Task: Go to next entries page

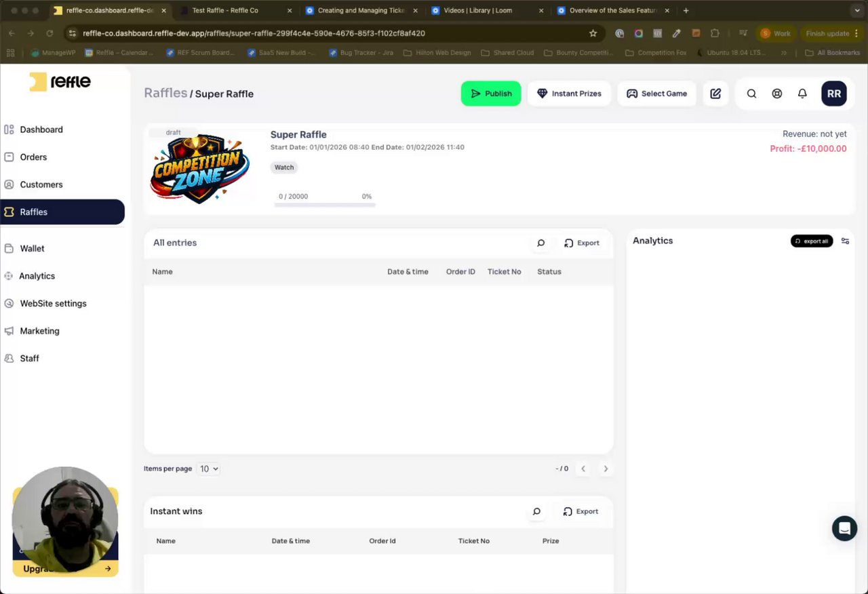Action: (x=606, y=469)
